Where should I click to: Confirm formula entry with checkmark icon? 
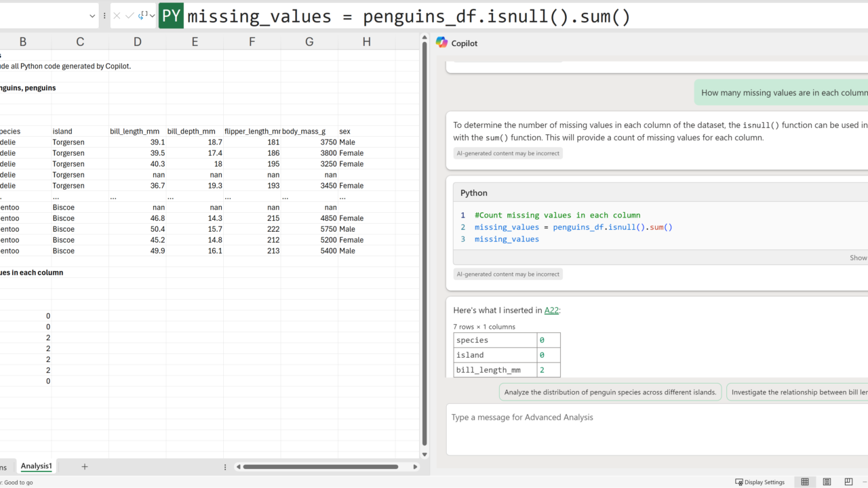click(x=130, y=16)
